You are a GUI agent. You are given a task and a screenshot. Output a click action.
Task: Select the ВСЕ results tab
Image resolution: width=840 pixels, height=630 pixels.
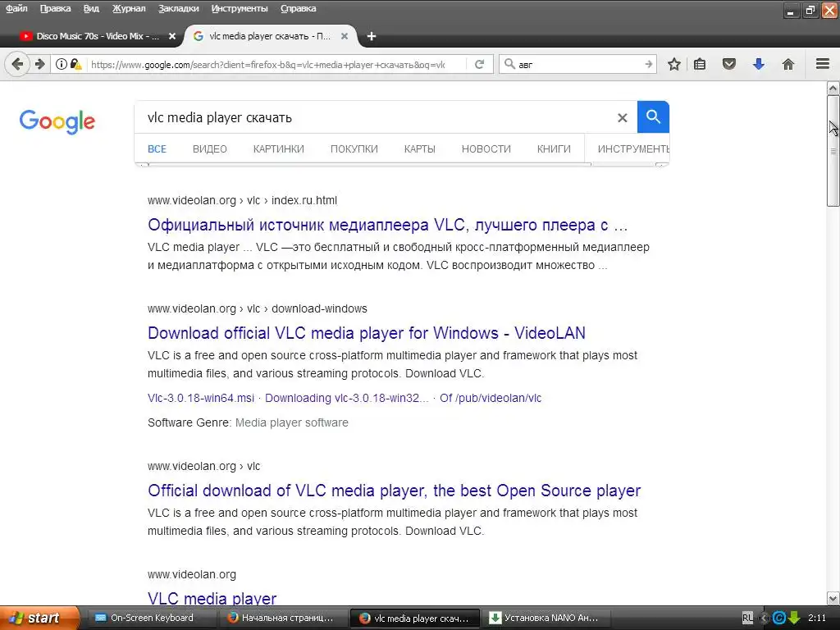[x=157, y=149]
